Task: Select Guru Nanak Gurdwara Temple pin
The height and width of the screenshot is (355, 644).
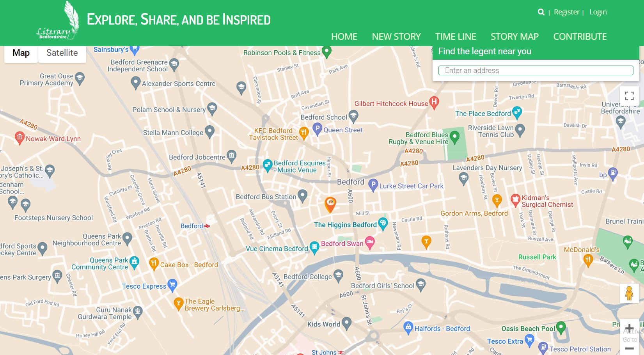Action: [x=138, y=312]
